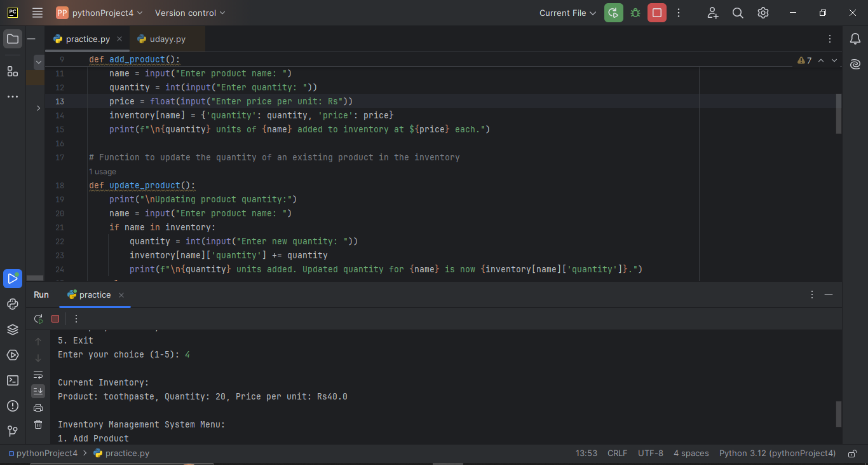
Task: Move down the stack trace arrow
Action: coord(38,358)
